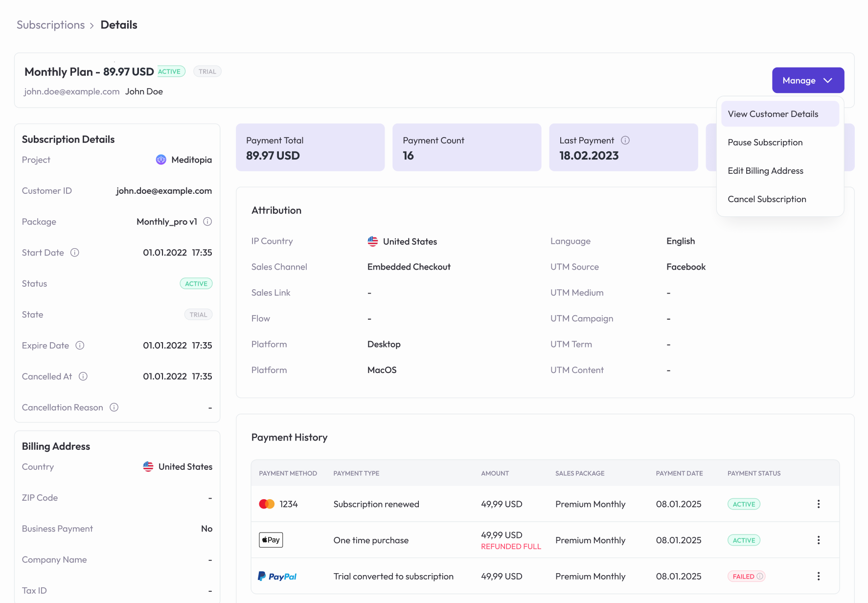The height and width of the screenshot is (603, 868).
Task: Open the Manage dropdown button
Action: [x=808, y=80]
